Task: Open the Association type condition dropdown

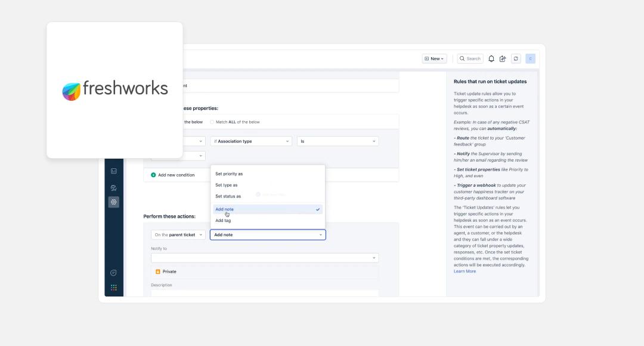Action: 250,141
